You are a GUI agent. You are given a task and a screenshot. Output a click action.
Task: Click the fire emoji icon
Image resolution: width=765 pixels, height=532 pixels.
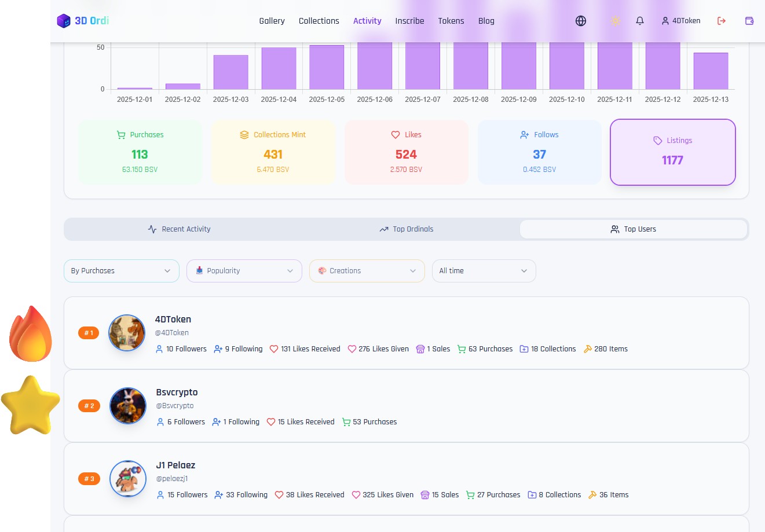click(31, 334)
